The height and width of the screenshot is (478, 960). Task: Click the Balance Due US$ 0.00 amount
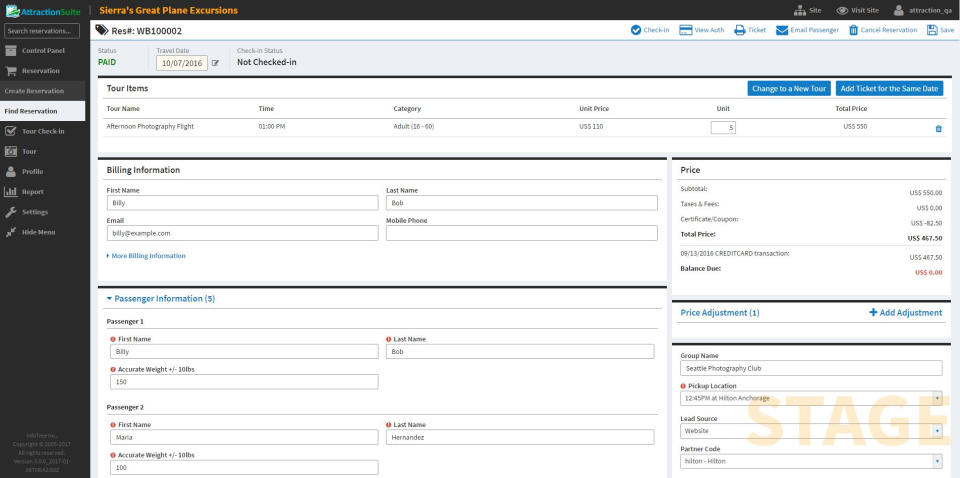pos(928,272)
